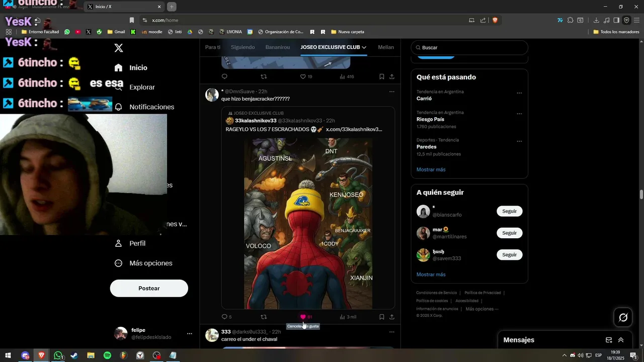
Task: Bookmark this page in the address bar
Action: pyautogui.click(x=132, y=20)
